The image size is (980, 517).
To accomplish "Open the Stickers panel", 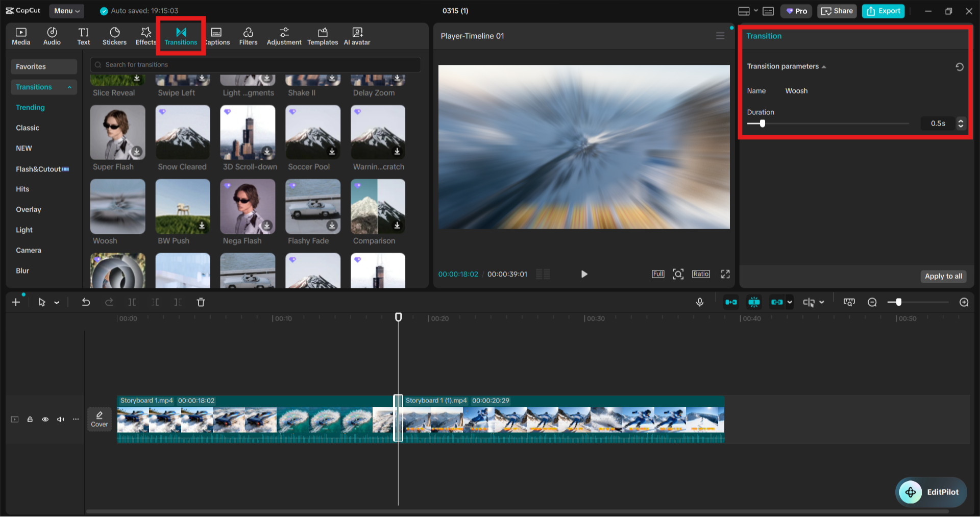I will point(114,36).
